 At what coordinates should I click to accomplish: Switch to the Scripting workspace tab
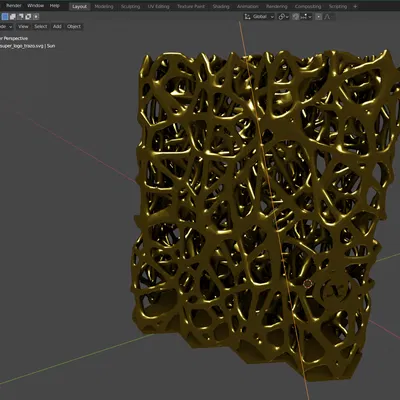(338, 6)
